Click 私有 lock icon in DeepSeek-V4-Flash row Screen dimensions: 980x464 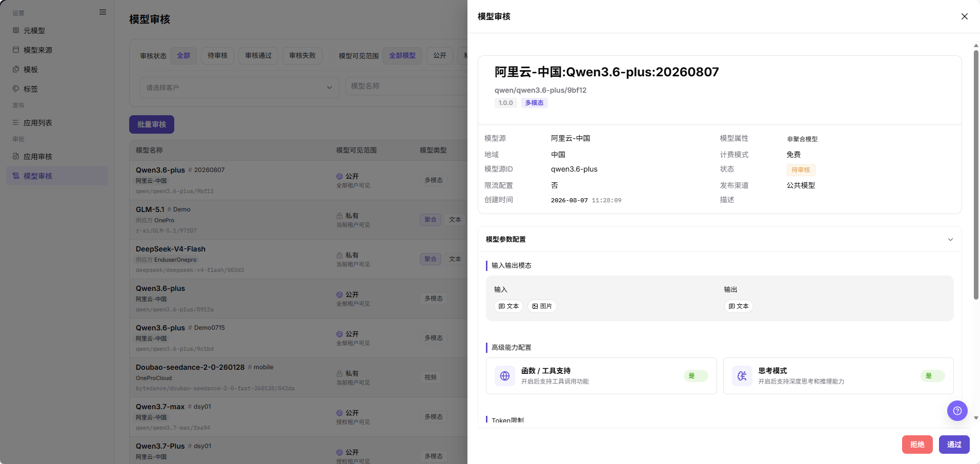pyautogui.click(x=339, y=255)
